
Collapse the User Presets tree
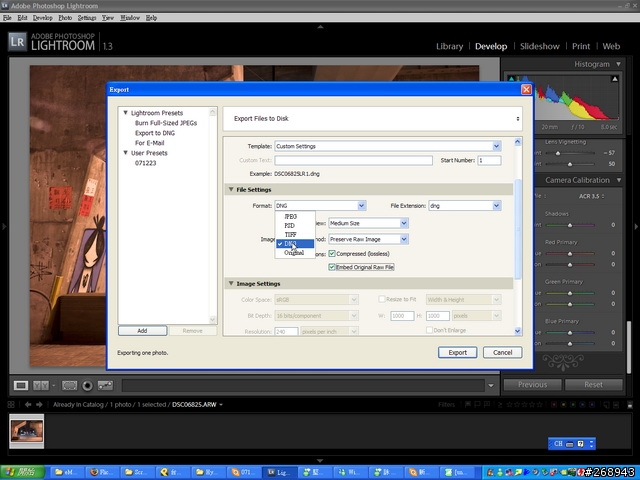(x=126, y=153)
